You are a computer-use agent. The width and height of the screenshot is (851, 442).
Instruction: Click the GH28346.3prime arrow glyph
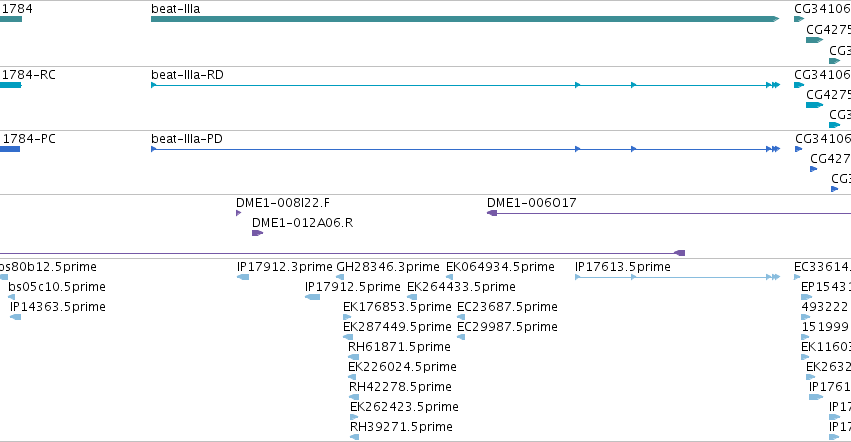[x=340, y=277]
